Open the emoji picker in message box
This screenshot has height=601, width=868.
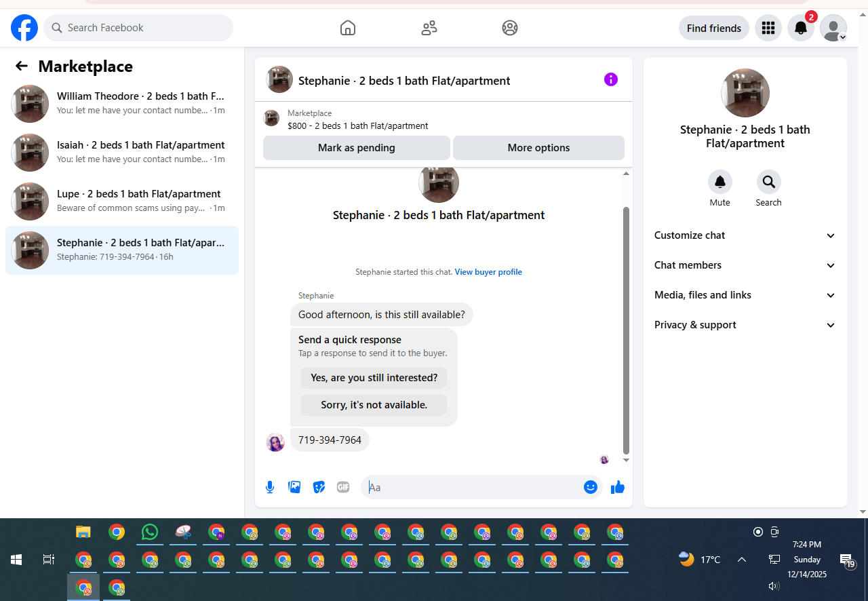pyautogui.click(x=591, y=487)
